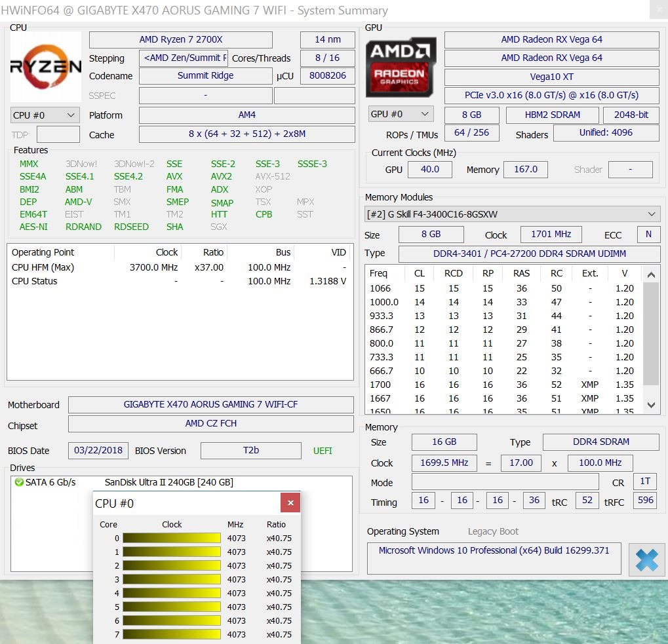Click the ROPs / TMUs 64 / 256 field
668x644 pixels.
[471, 133]
